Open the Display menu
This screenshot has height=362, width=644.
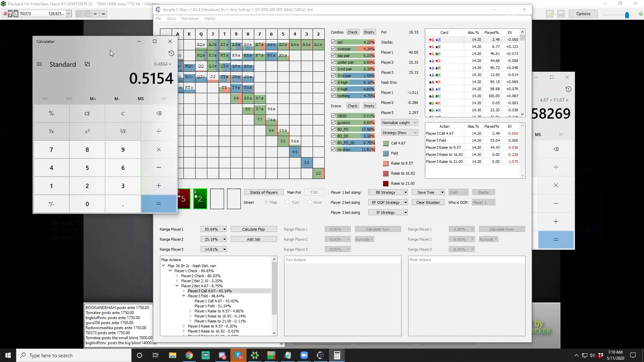(210, 18)
